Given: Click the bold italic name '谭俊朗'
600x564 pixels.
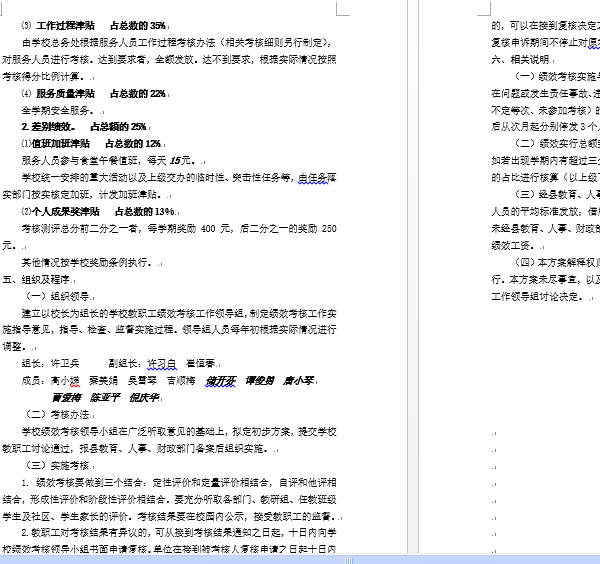Looking at the screenshot, I should coord(260,381).
